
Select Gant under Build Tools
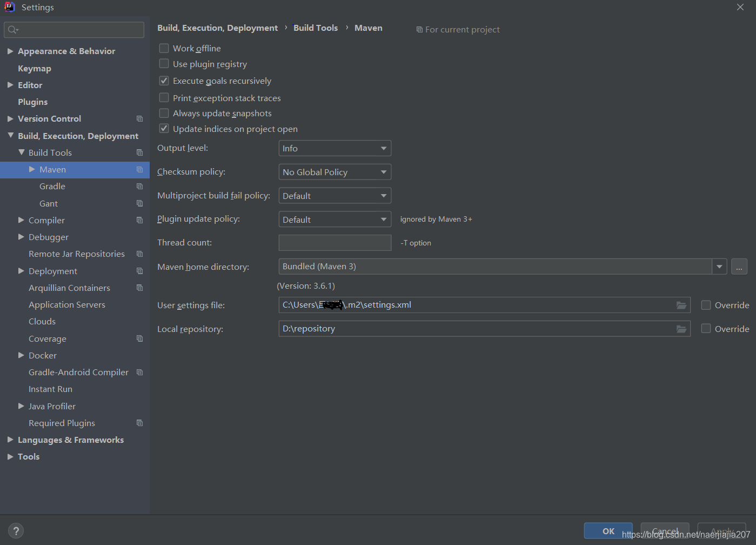[49, 203]
